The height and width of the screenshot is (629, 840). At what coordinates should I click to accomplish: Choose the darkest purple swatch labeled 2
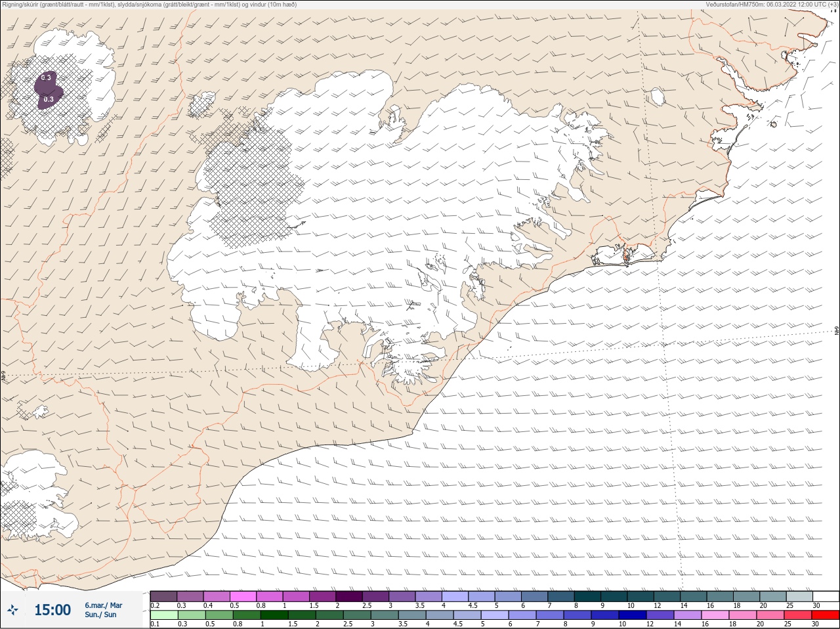click(349, 596)
